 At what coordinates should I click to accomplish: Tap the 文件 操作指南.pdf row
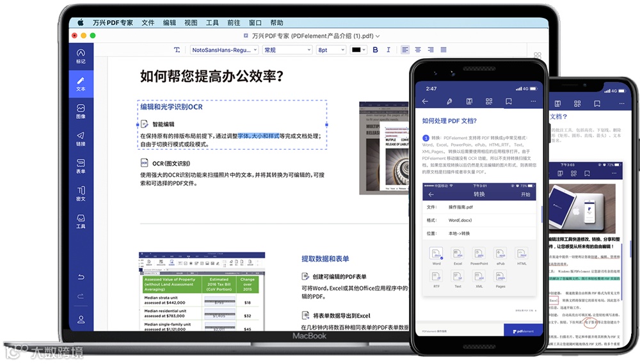coord(479,207)
